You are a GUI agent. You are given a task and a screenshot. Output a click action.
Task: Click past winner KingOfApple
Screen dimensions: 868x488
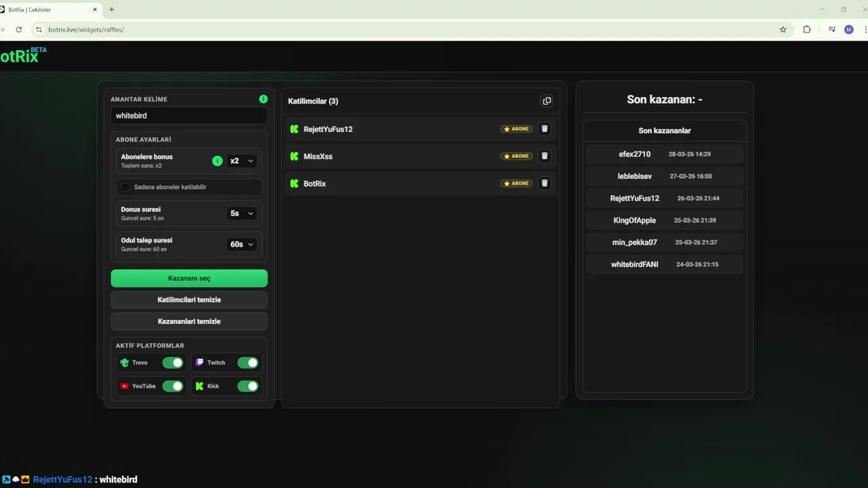pyautogui.click(x=635, y=220)
